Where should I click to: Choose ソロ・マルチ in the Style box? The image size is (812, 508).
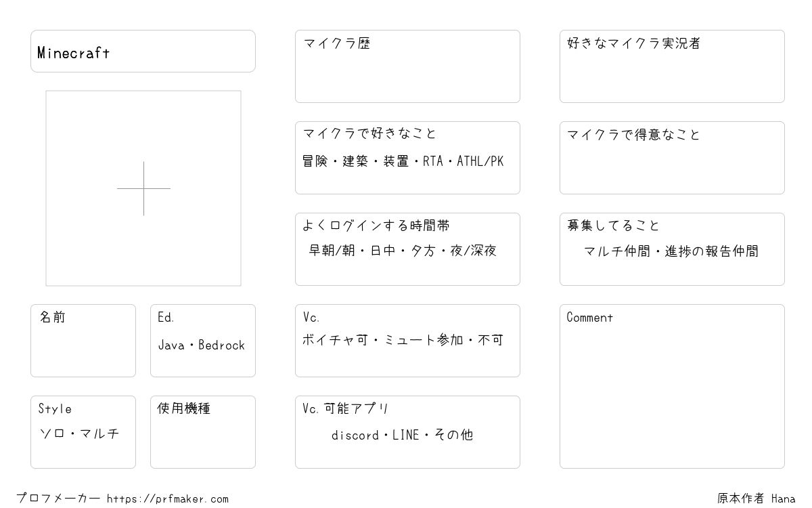pos(79,433)
